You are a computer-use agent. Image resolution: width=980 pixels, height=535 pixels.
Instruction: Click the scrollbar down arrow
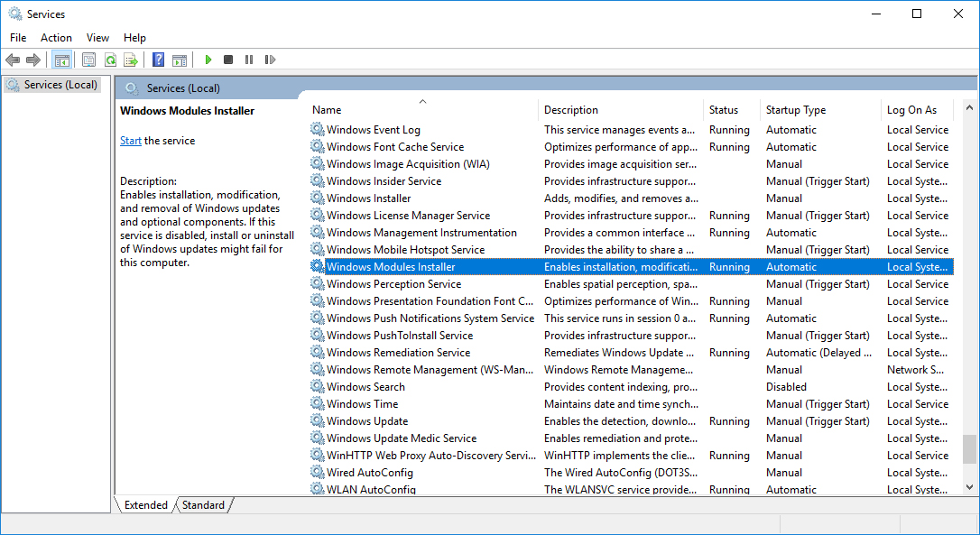coord(969,487)
